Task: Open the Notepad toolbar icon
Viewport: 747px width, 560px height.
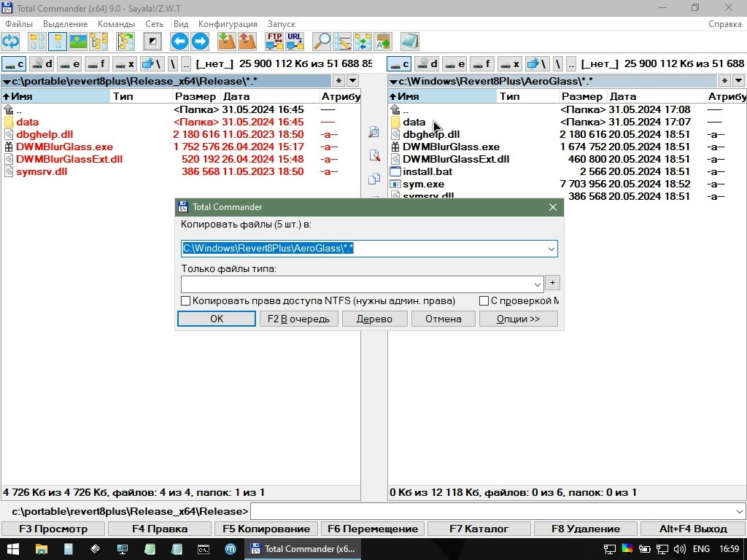Action: [410, 42]
